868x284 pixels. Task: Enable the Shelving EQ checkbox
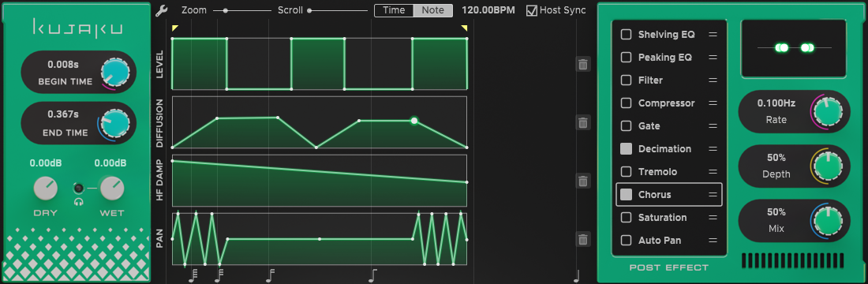pyautogui.click(x=626, y=35)
